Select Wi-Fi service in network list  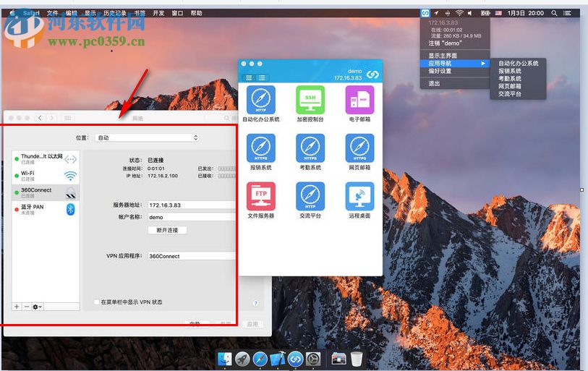click(x=46, y=176)
